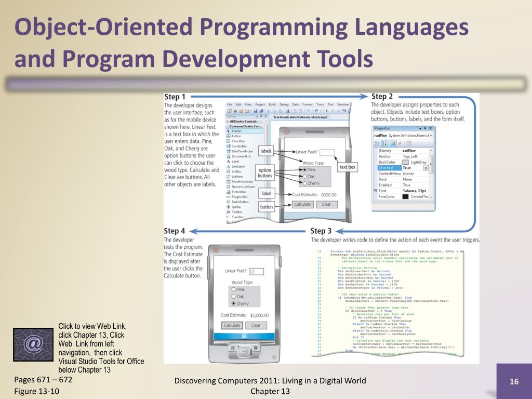Pick the ListBox control in Toolbox

(234, 171)
